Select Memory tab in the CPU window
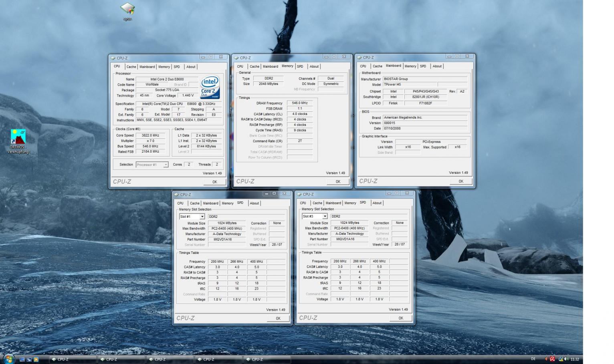The height and width of the screenshot is (364, 614). [164, 67]
